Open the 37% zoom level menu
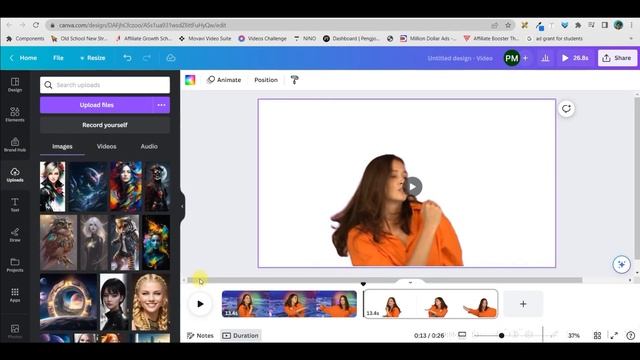The height and width of the screenshot is (360, 640). [x=574, y=336]
